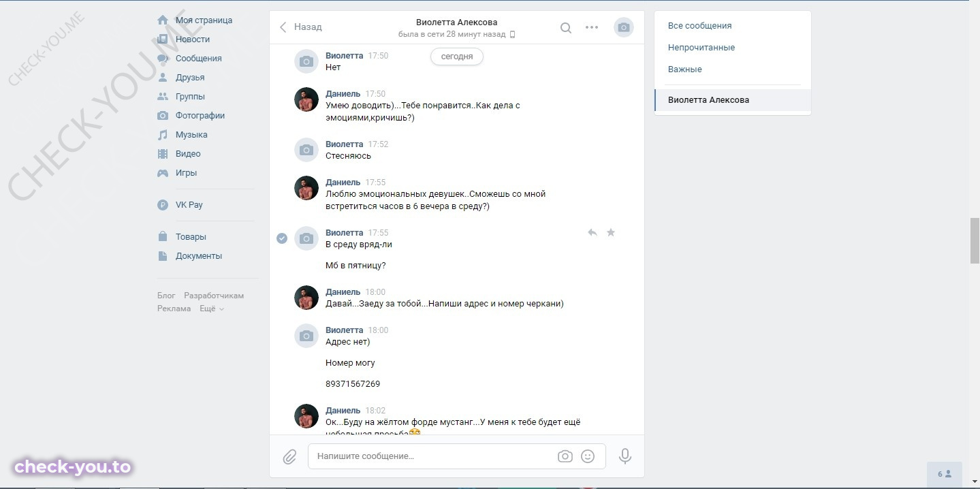Attach a photo via camera icon in message box
The height and width of the screenshot is (489, 980).
coord(565,456)
